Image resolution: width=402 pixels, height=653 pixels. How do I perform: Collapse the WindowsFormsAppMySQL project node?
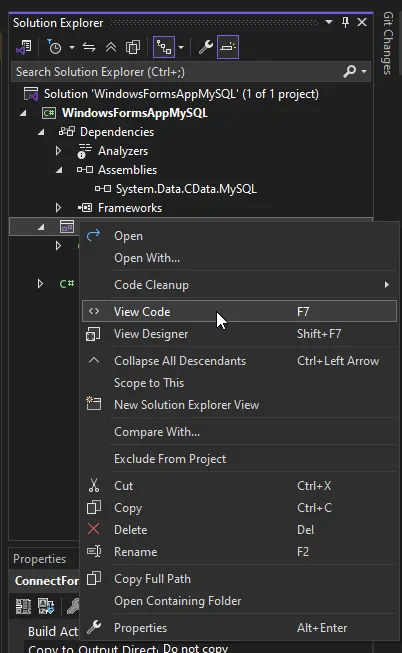(23, 113)
